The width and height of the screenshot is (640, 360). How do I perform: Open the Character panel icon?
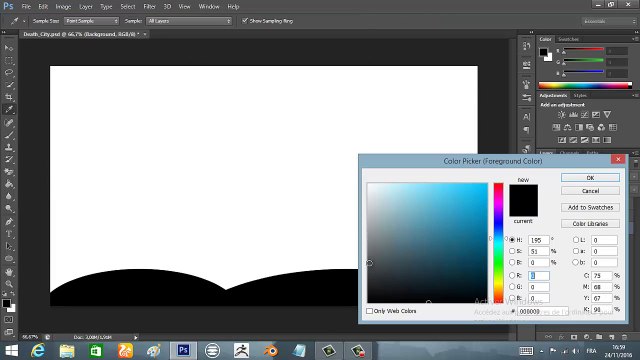[527, 117]
